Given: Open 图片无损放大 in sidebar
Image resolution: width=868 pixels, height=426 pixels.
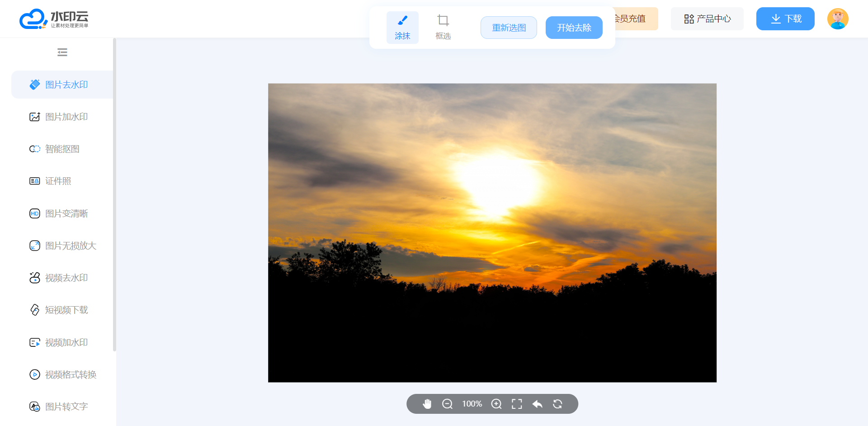Looking at the screenshot, I should pos(62,246).
